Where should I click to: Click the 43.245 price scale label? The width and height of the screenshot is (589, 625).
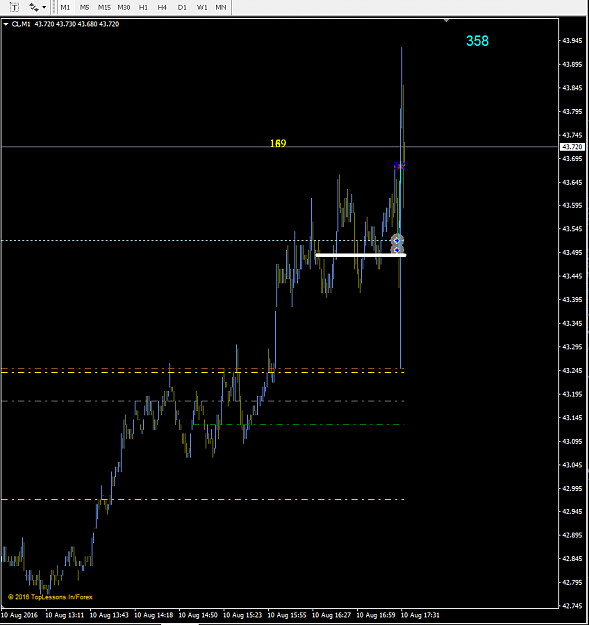[x=572, y=370]
